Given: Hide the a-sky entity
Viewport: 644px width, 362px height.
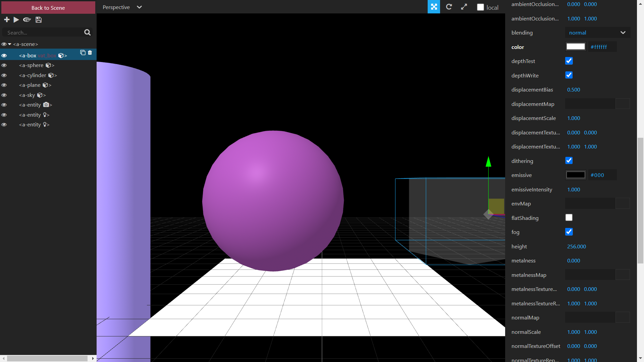Looking at the screenshot, I should tap(4, 95).
